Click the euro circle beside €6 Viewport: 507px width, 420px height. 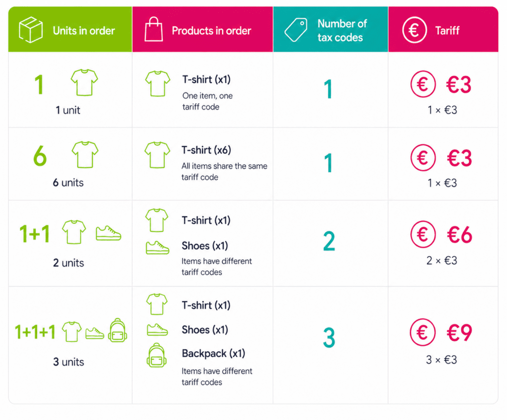423,234
